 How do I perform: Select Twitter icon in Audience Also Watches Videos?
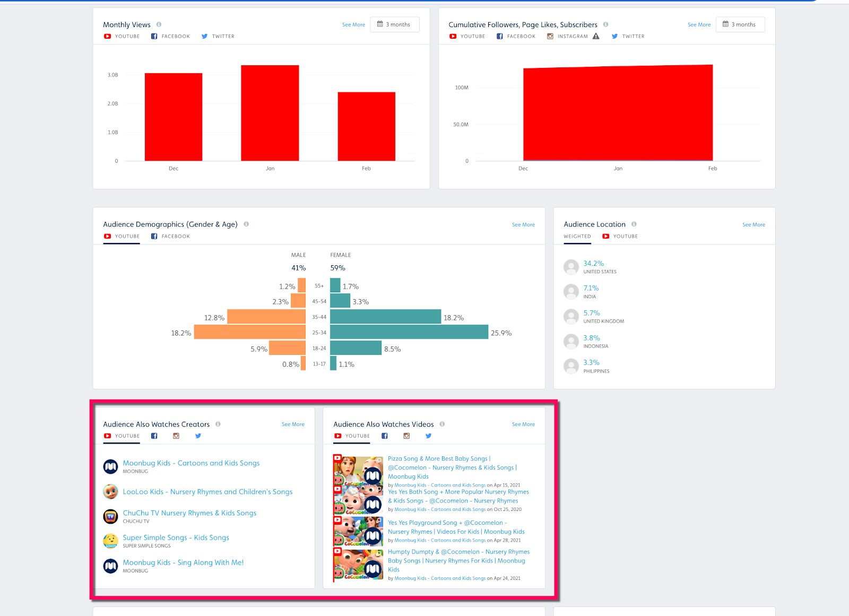428,436
